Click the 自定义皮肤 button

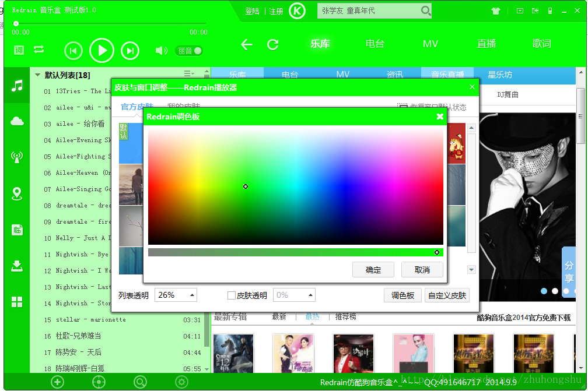point(447,295)
